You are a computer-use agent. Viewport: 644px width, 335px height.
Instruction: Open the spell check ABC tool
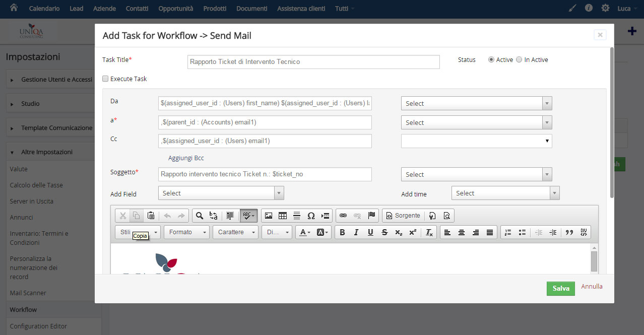[249, 216]
